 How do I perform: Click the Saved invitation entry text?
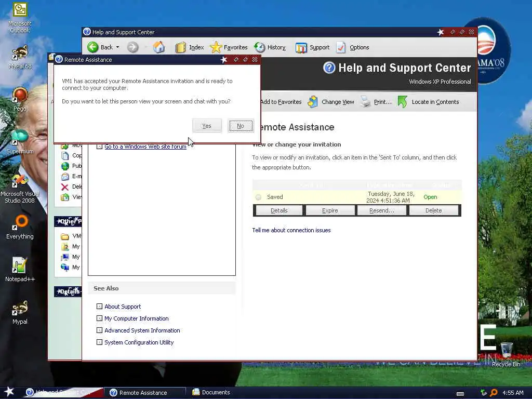click(275, 197)
